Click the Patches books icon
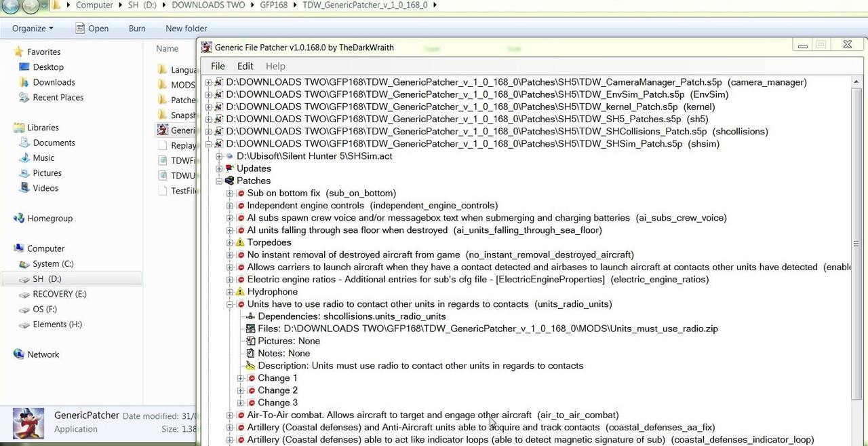868x446 pixels. (229, 181)
